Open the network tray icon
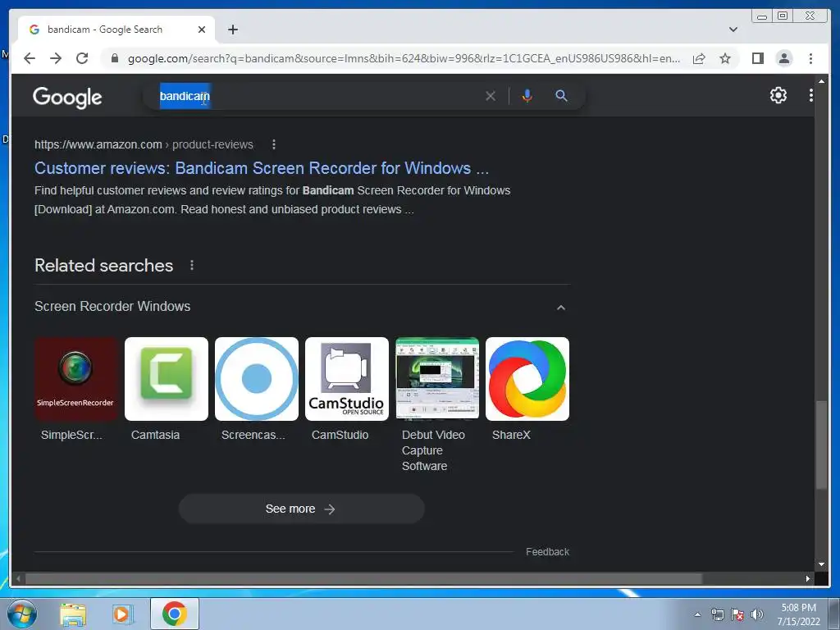840x630 pixels. (717, 614)
